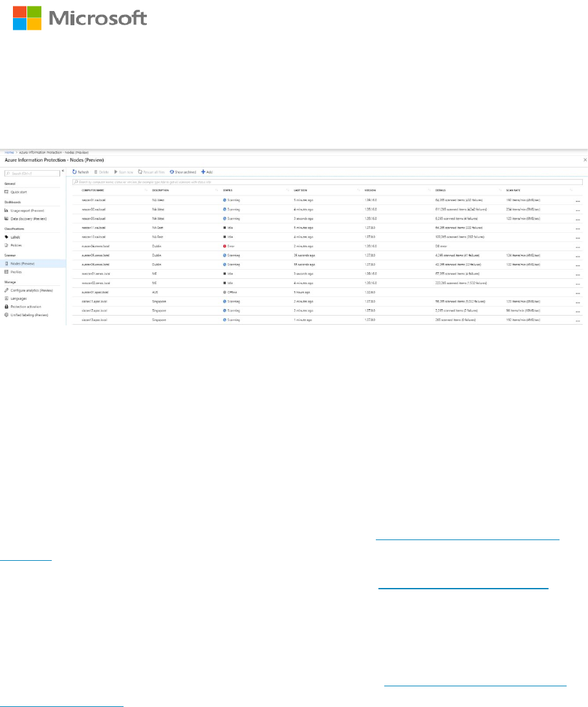Toggle Show archived nodes
The width and height of the screenshot is (588, 707).
(182, 172)
